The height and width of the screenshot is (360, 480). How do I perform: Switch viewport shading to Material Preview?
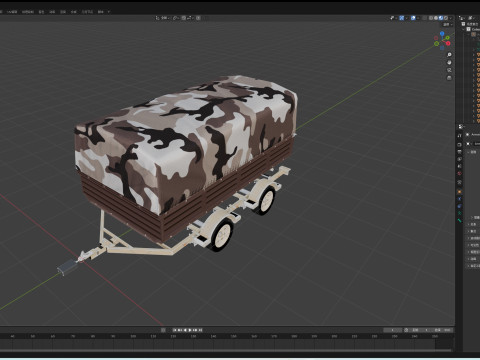point(441,18)
